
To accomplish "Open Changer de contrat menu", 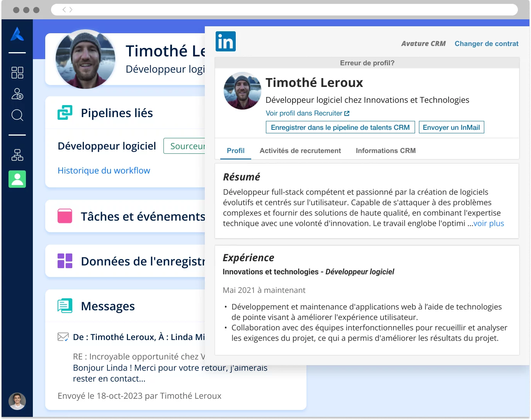I will click(487, 43).
